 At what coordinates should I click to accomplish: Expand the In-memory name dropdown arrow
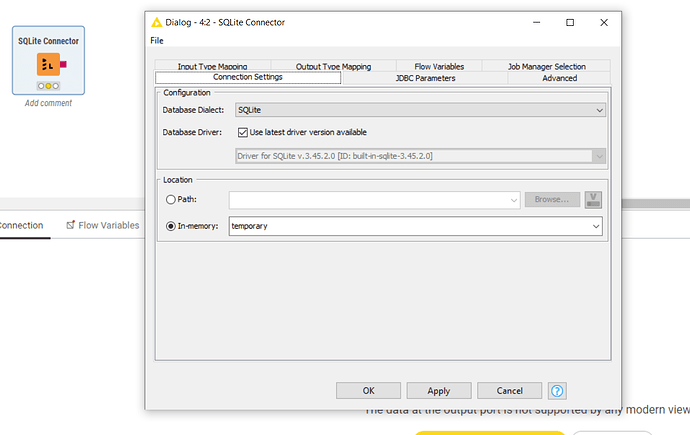click(x=596, y=226)
